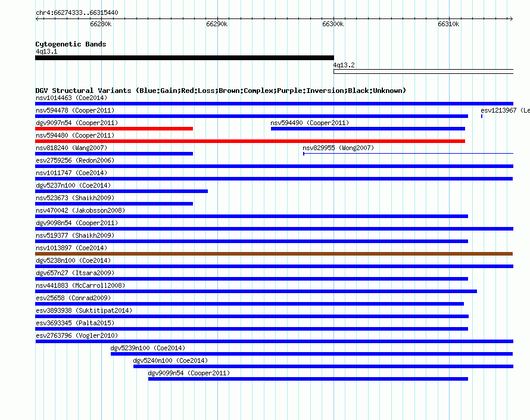The height and width of the screenshot is (420, 530).
Task: Click the 66290k ruler position
Action: pos(217,24)
